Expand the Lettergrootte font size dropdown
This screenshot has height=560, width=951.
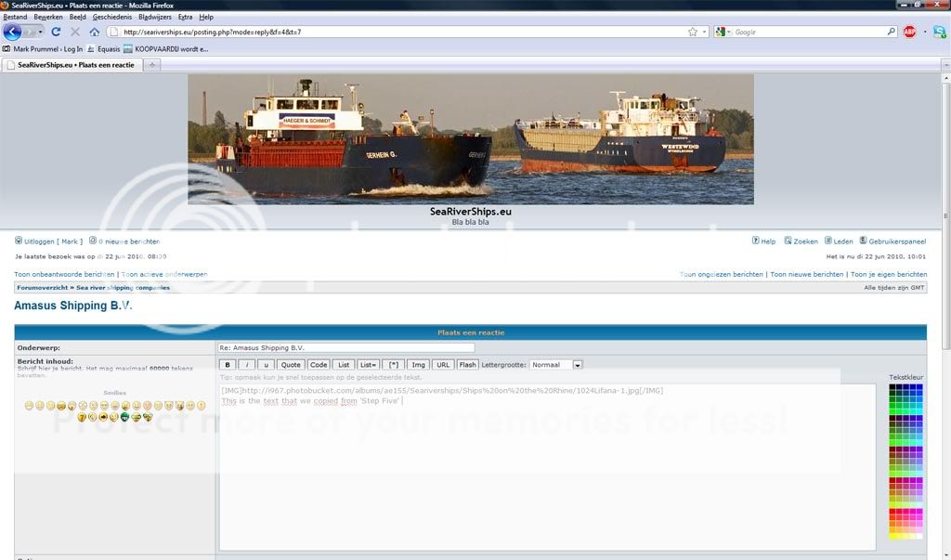(577, 365)
